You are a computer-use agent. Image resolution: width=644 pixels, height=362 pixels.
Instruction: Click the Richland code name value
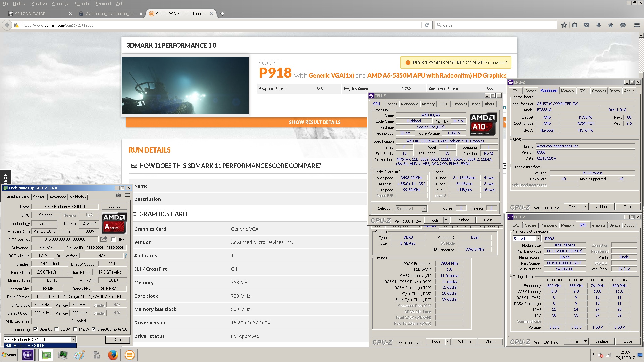click(x=414, y=121)
